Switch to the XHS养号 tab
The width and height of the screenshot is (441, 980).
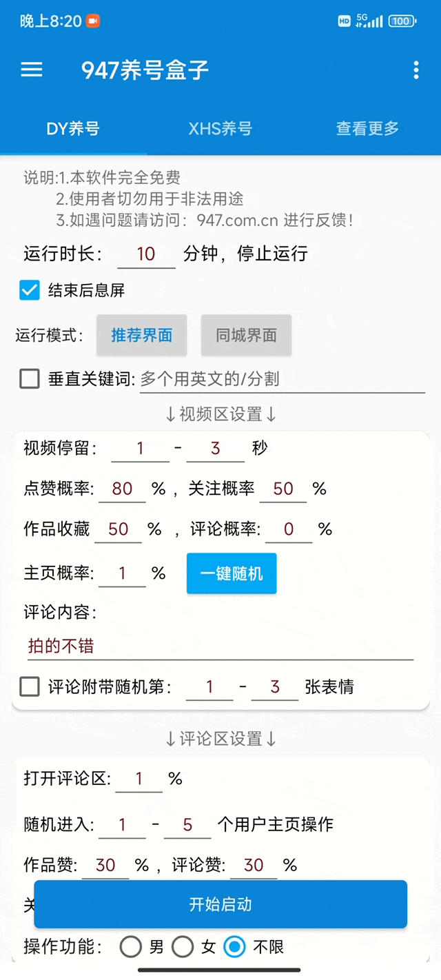click(220, 128)
